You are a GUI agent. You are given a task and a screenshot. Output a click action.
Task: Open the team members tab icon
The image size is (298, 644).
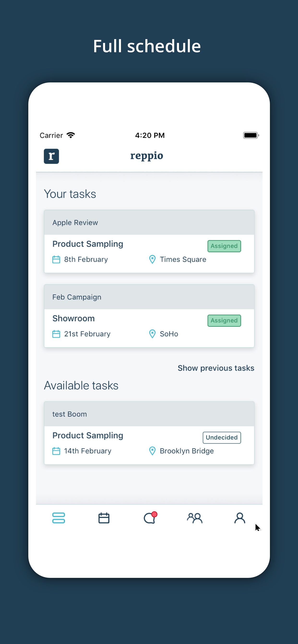(195, 518)
